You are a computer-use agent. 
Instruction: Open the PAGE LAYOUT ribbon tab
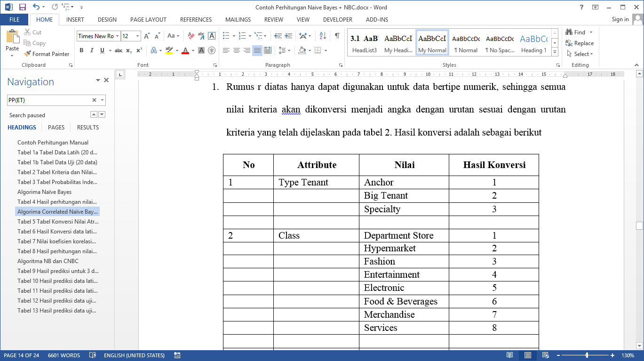[x=148, y=20]
